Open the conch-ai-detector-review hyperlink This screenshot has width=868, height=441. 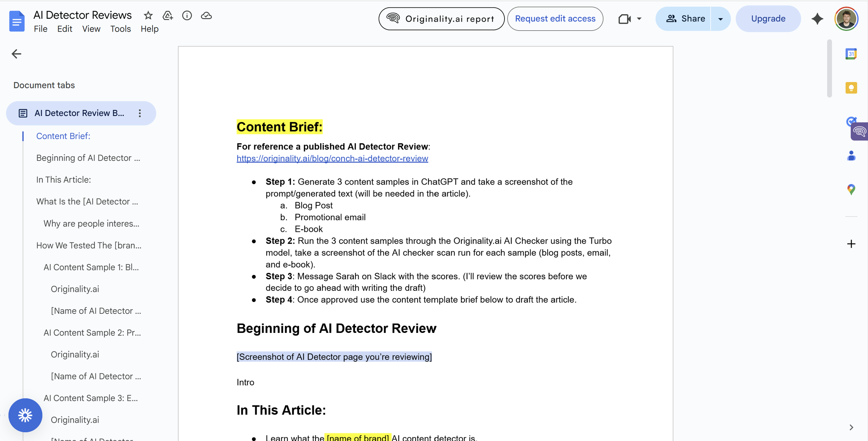click(x=332, y=158)
